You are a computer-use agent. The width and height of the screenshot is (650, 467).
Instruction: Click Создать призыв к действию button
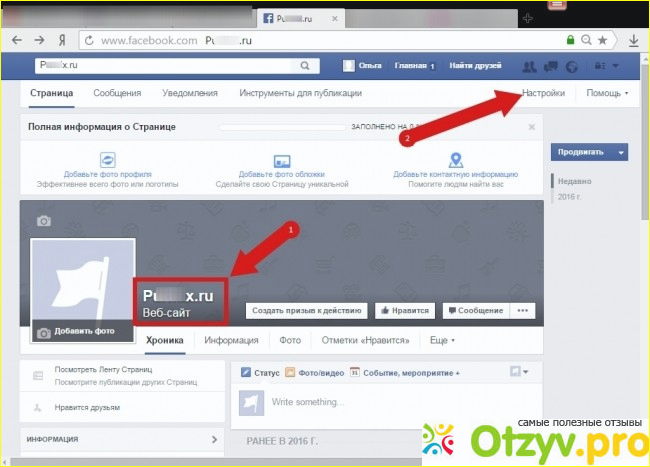(305, 311)
